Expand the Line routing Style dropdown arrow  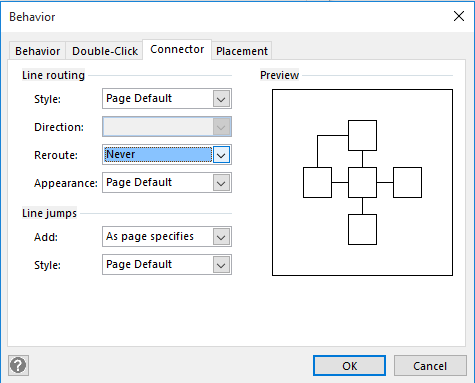point(221,99)
